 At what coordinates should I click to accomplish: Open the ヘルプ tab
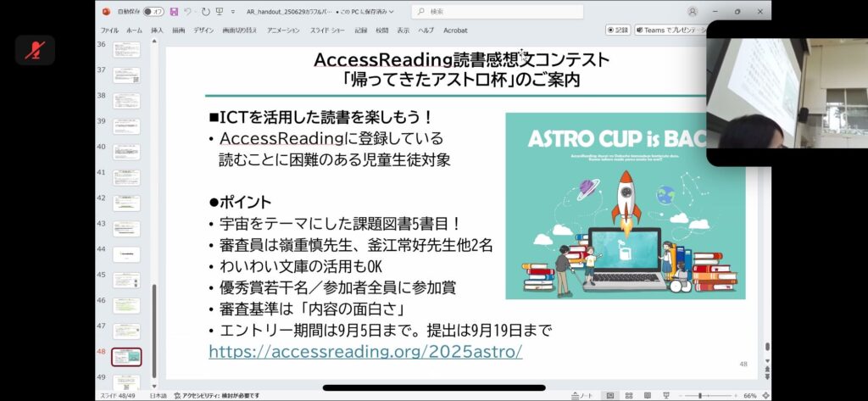tap(426, 31)
